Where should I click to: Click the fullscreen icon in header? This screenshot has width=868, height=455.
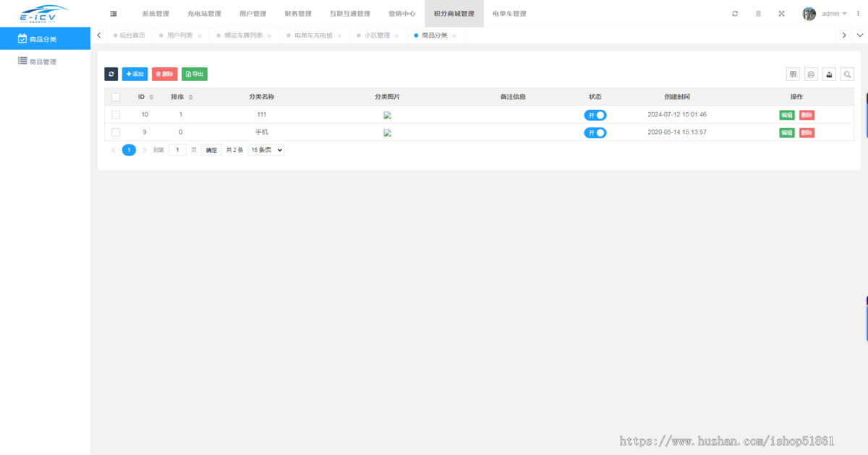click(781, 14)
